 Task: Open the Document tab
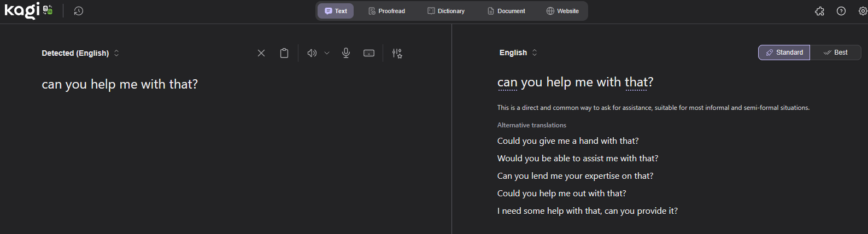(506, 11)
